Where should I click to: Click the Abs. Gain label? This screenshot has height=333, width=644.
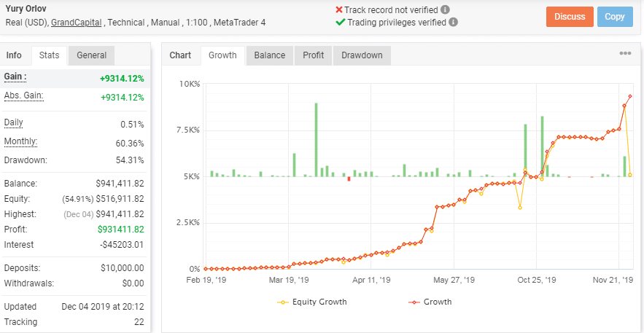24,96
